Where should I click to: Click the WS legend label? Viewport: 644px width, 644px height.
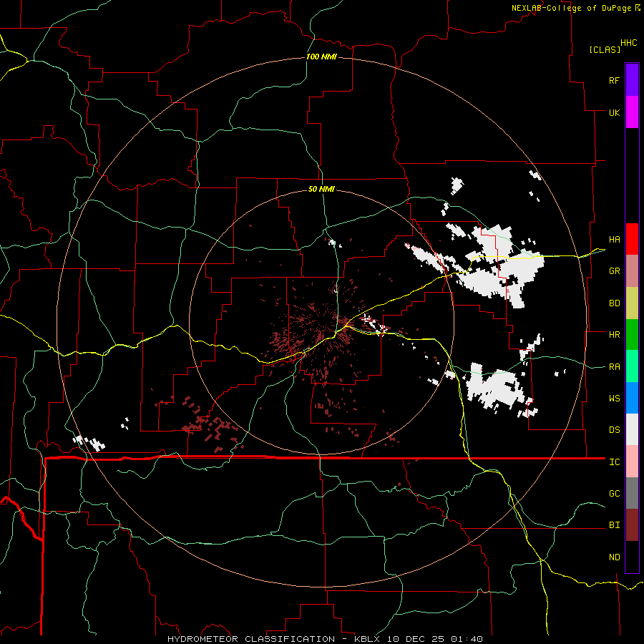pyautogui.click(x=614, y=398)
